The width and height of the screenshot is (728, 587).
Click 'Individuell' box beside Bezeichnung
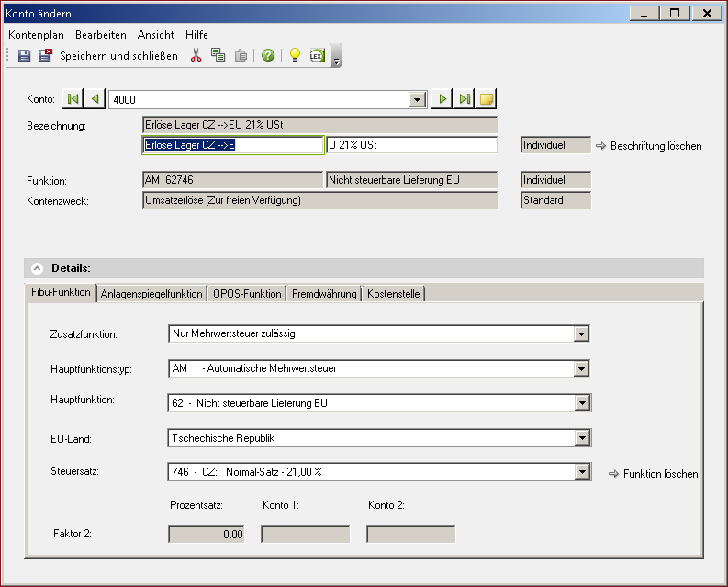[555, 145]
